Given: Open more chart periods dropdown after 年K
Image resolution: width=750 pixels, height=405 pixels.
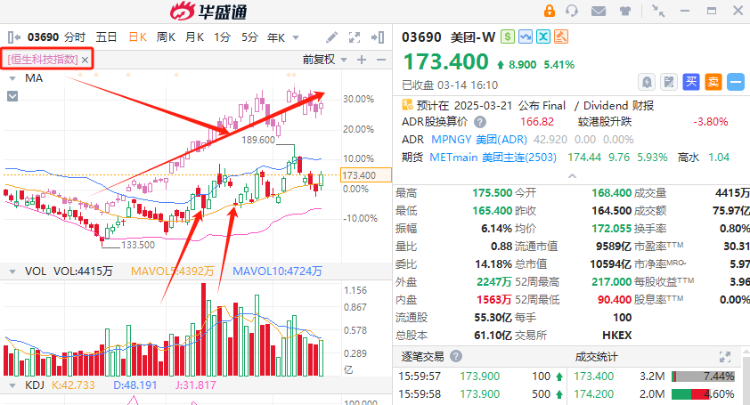Looking at the screenshot, I should point(296,38).
